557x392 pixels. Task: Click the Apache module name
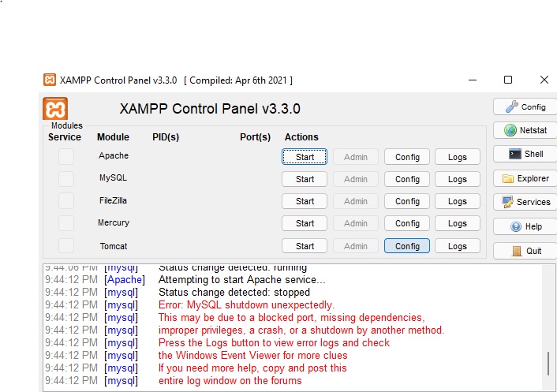click(114, 155)
